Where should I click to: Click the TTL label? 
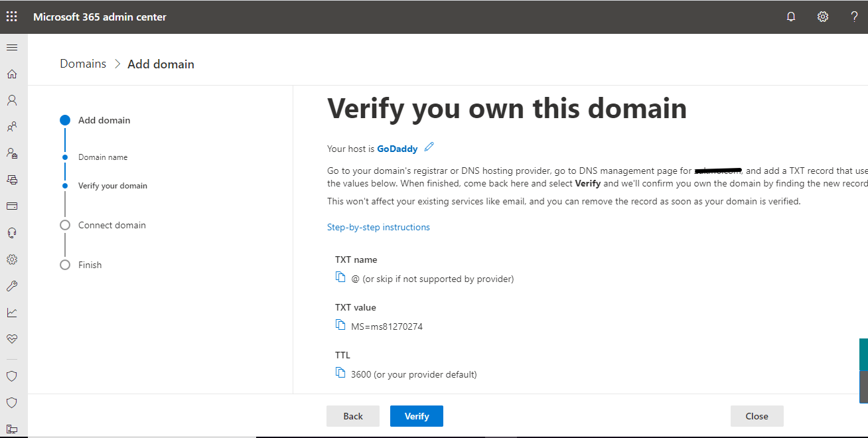tap(342, 355)
